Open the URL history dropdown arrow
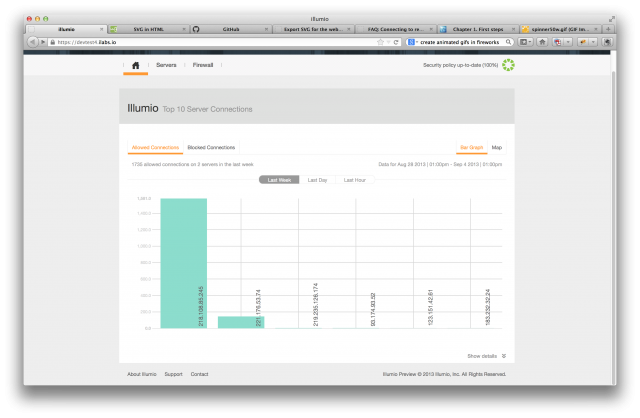This screenshot has width=640, height=418. [x=389, y=42]
